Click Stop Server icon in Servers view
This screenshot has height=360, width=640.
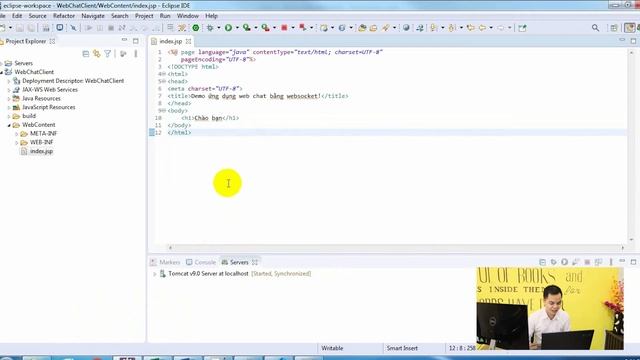(x=587, y=262)
